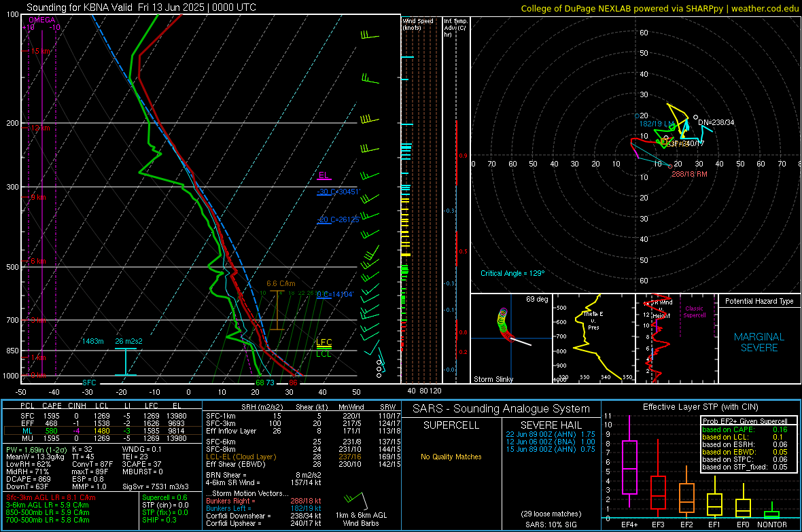The height and width of the screenshot is (532, 802).
Task: Select the 12 Jun 06 00Z (BNA) hail match
Action: point(551,442)
